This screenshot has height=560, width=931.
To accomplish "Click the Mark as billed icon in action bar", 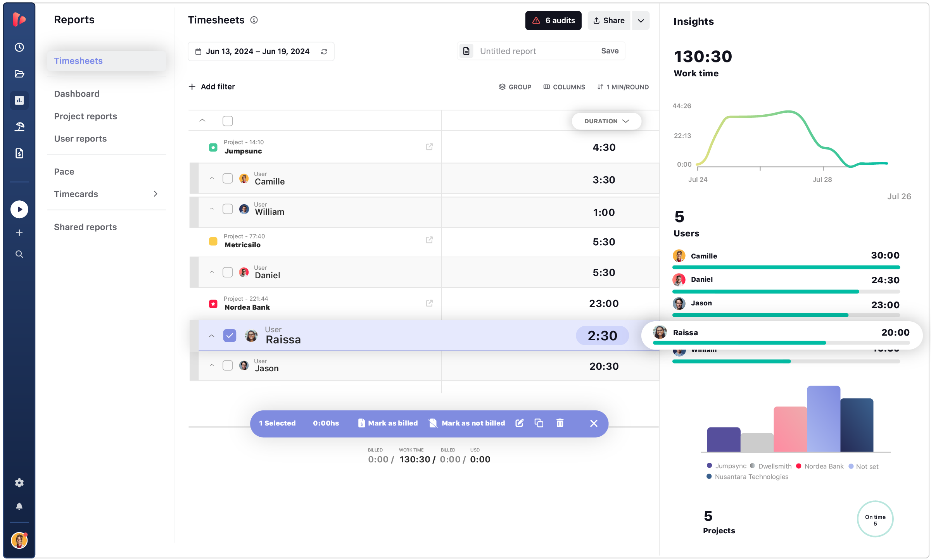I will [x=361, y=423].
